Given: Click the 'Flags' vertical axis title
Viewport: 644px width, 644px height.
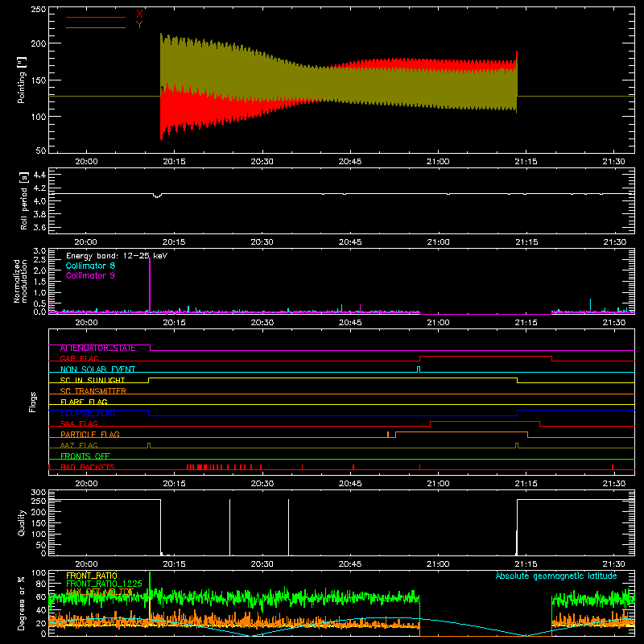Looking at the screenshot, I should pos(33,402).
